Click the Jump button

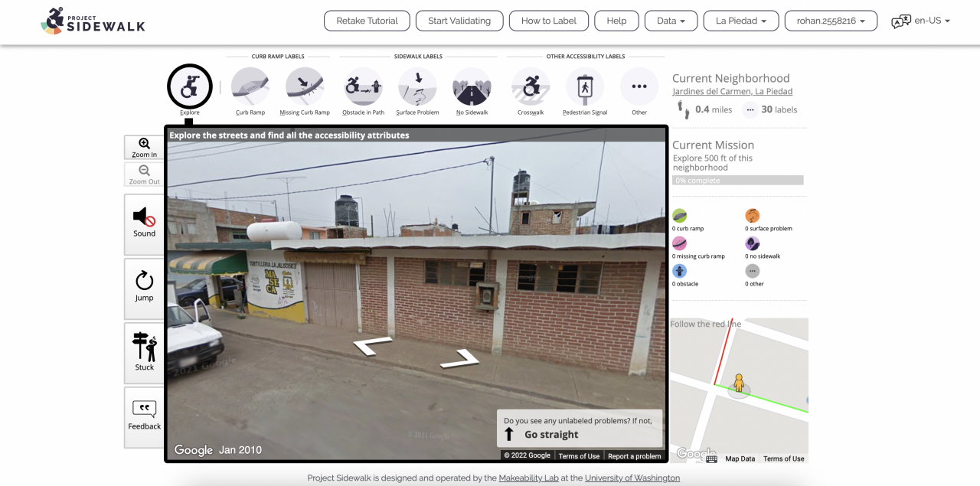tap(144, 289)
